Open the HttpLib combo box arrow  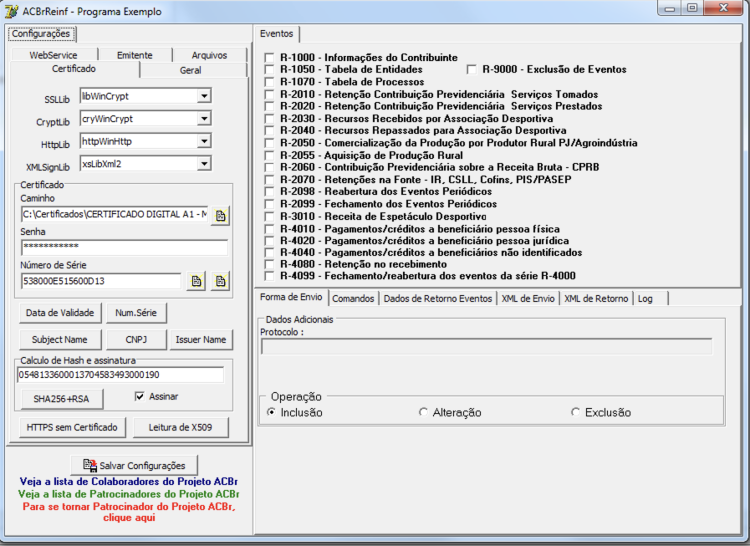pyautogui.click(x=204, y=141)
